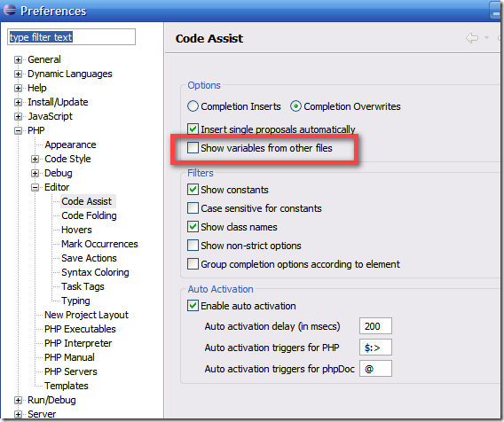
Task: Open the navigation history dropdown arrow
Action: 486,38
